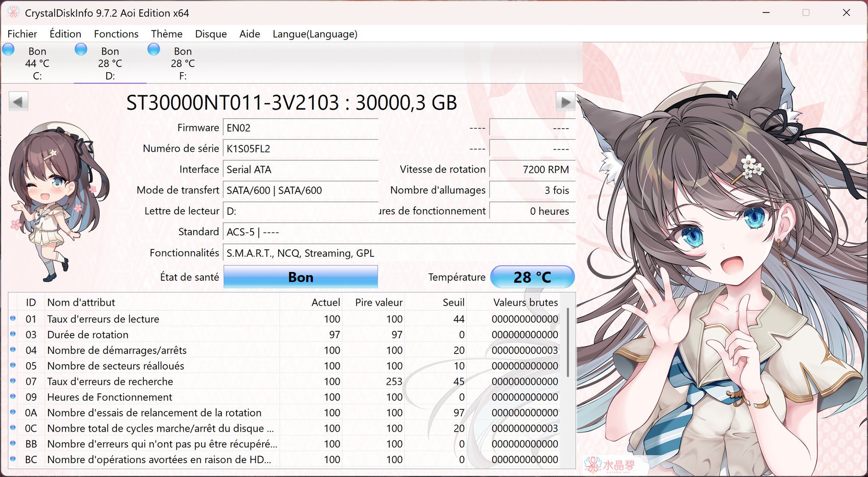Click the Nom d'attribut column header
This screenshot has height=477, width=868.
click(x=162, y=302)
